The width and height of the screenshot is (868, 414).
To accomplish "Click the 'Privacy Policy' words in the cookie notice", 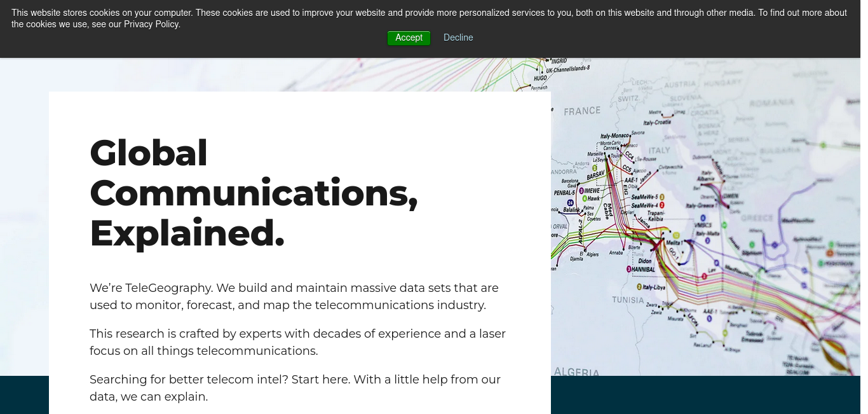I will click(152, 24).
